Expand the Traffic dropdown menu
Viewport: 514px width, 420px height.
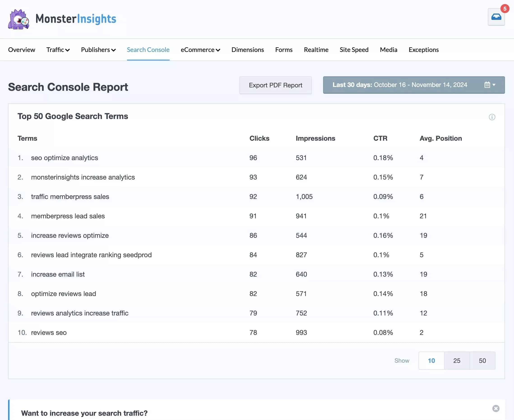pyautogui.click(x=58, y=50)
